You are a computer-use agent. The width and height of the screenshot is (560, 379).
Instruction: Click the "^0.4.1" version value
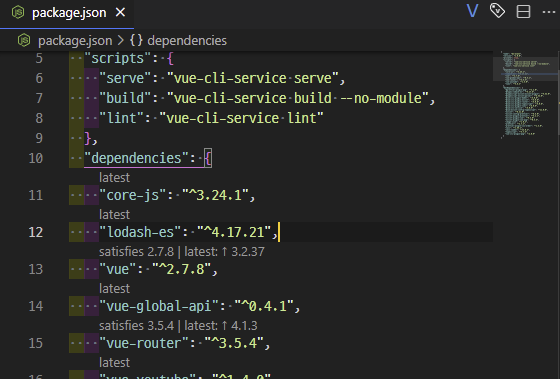[x=264, y=306]
